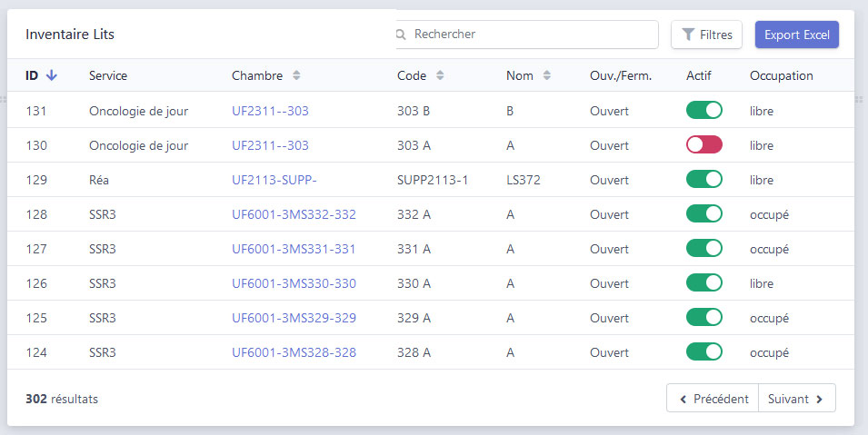The height and width of the screenshot is (435, 868).
Task: Open chambre link UF6001-3MS332-332
Action: pyautogui.click(x=294, y=214)
